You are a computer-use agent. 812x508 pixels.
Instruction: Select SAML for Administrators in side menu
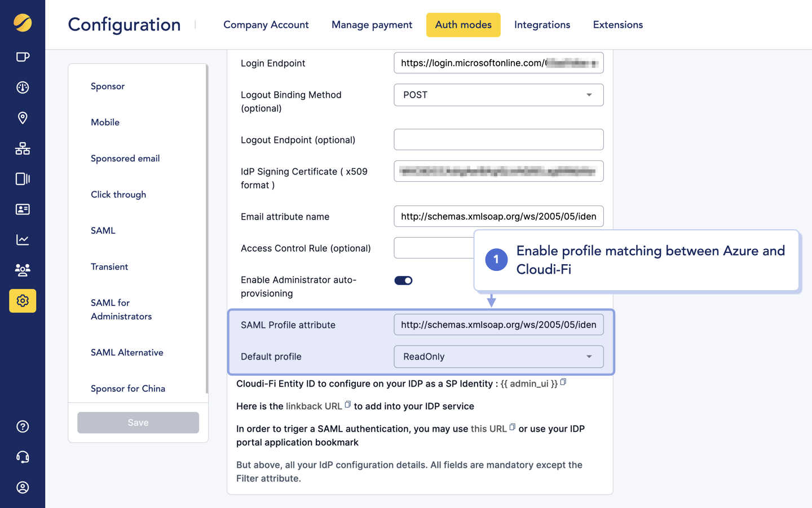point(121,309)
